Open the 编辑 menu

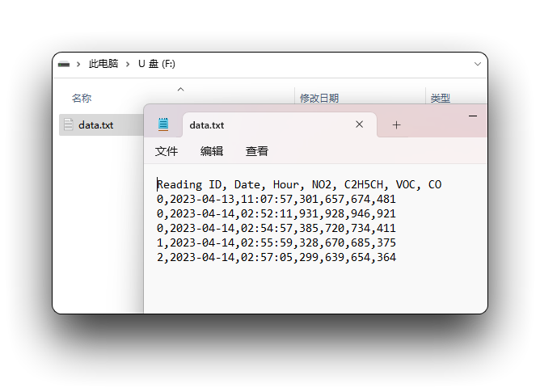pos(212,151)
